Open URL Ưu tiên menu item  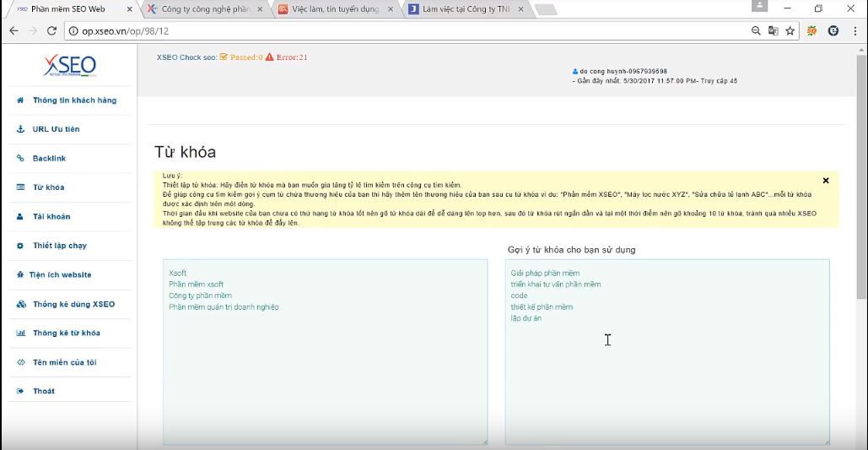[56, 129]
